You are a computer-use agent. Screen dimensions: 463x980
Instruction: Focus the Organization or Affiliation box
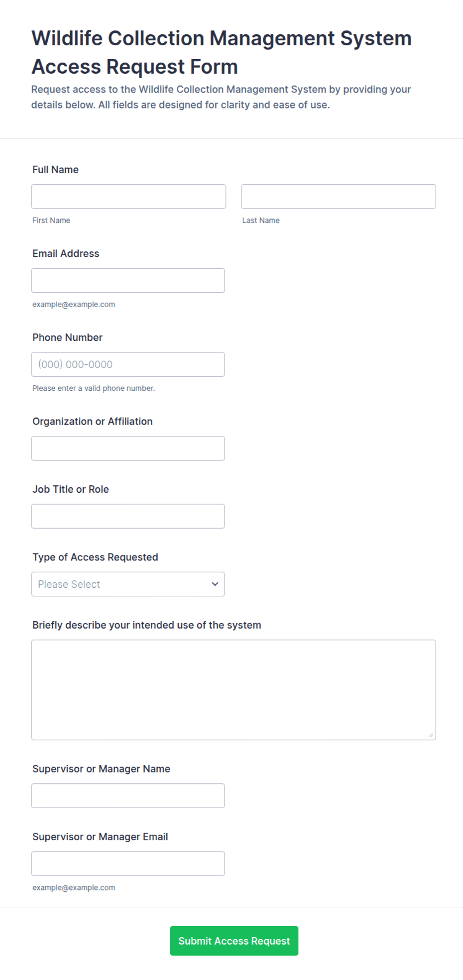(x=128, y=448)
